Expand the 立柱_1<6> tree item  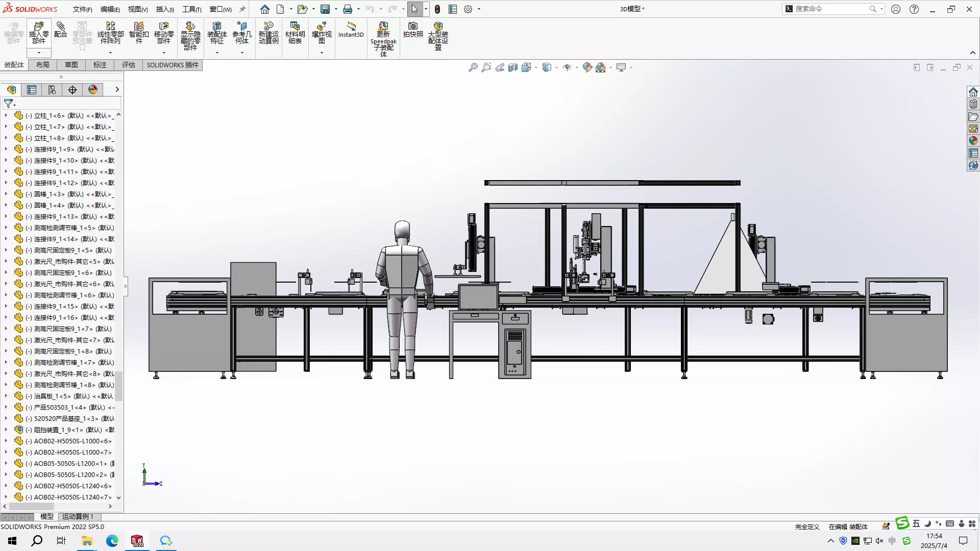tap(6, 115)
